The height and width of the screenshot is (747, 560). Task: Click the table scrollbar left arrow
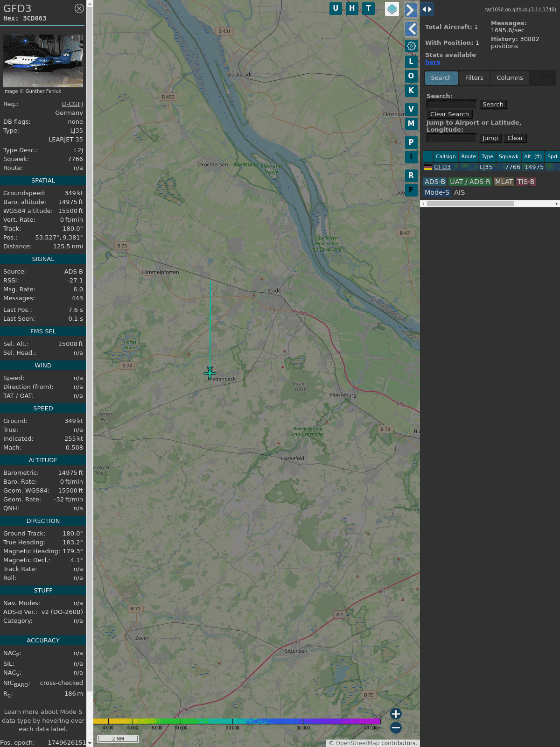coord(423,204)
